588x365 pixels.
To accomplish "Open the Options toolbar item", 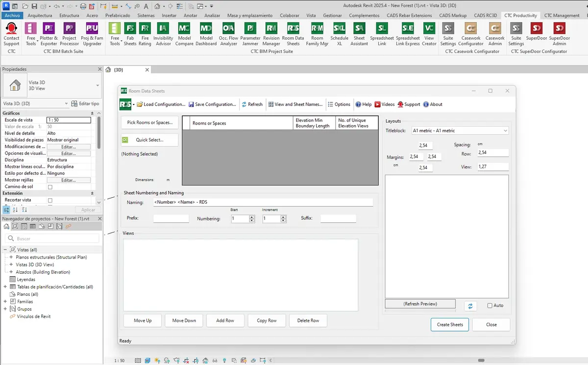I will point(339,104).
